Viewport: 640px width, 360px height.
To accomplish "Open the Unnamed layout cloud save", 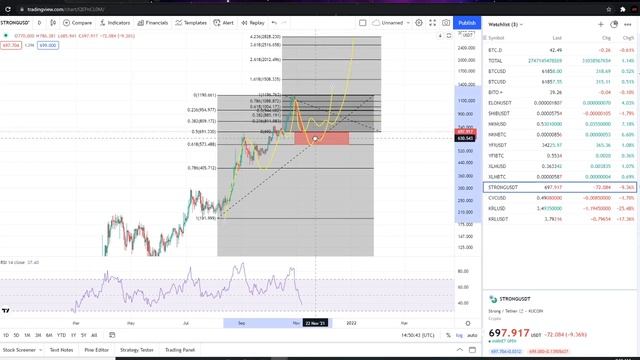I will click(387, 23).
